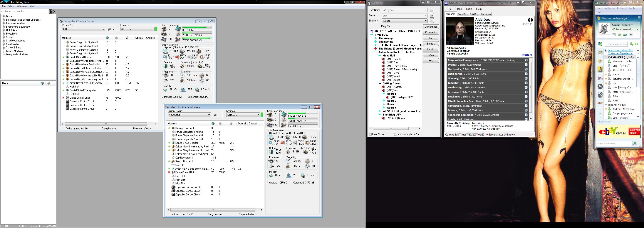644x228 pixels.
Task: Click the CPU column icon in setup 001 modules
Action: coord(107,38)
